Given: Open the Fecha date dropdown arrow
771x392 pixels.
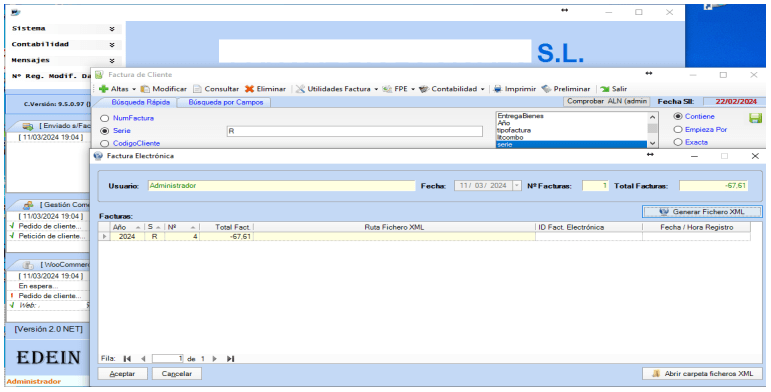Looking at the screenshot, I should pos(516,186).
